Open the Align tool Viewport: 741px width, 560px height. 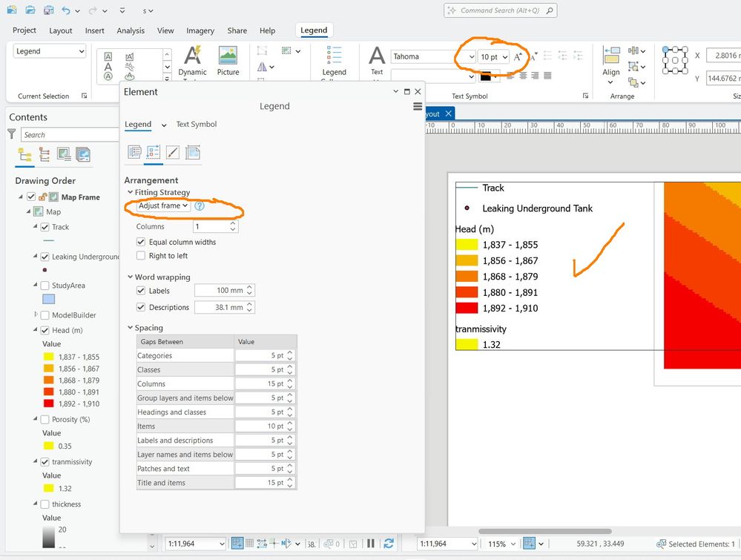611,65
